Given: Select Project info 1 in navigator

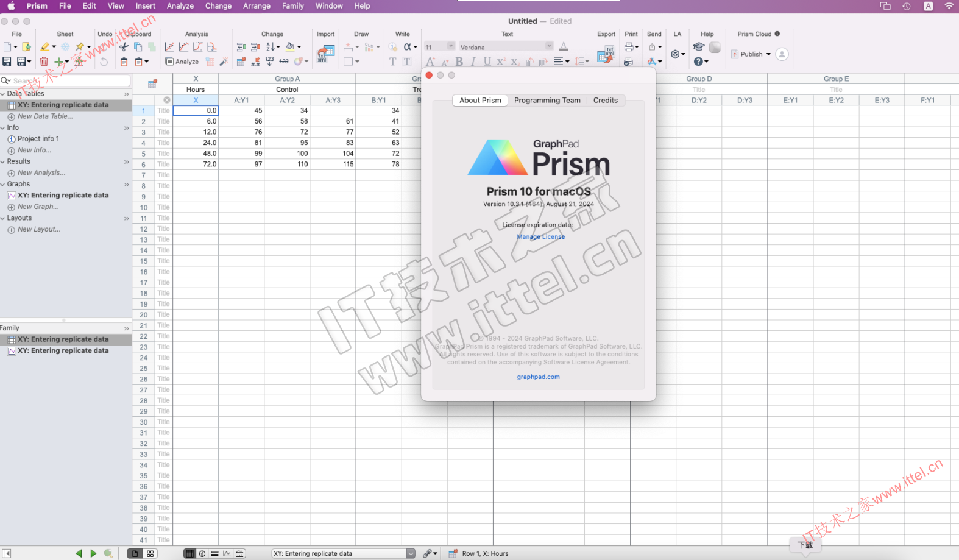Looking at the screenshot, I should point(38,139).
